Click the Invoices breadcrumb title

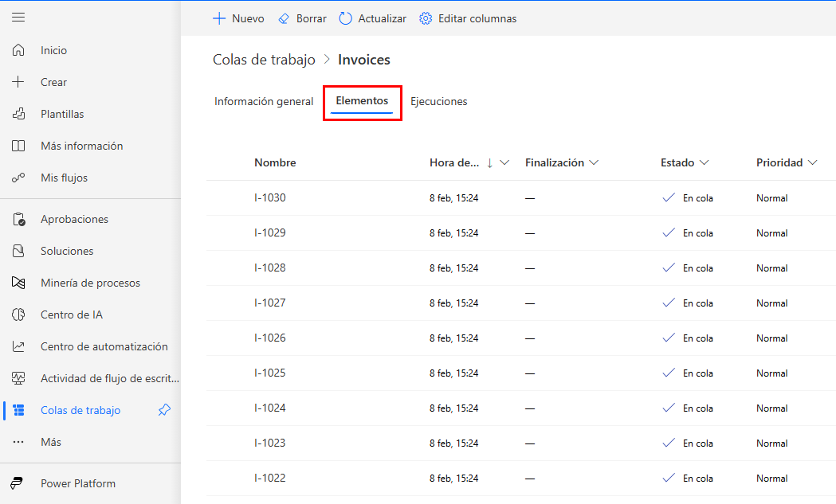point(364,60)
